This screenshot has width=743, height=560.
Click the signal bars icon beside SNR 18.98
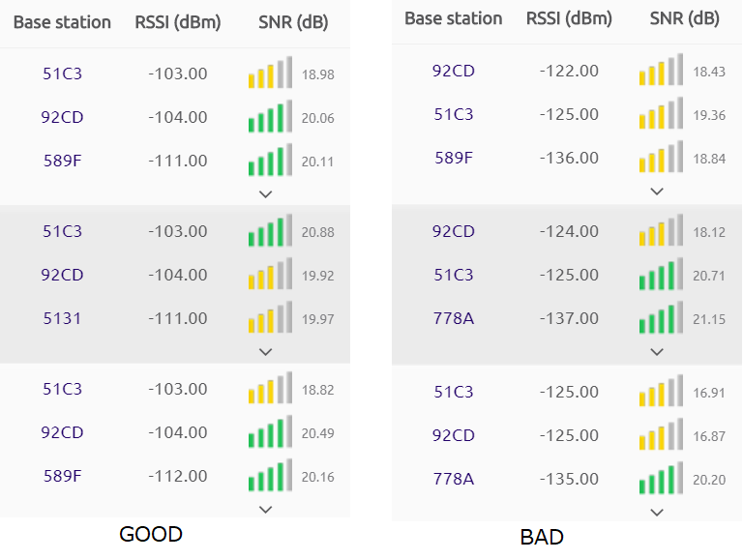point(269,74)
